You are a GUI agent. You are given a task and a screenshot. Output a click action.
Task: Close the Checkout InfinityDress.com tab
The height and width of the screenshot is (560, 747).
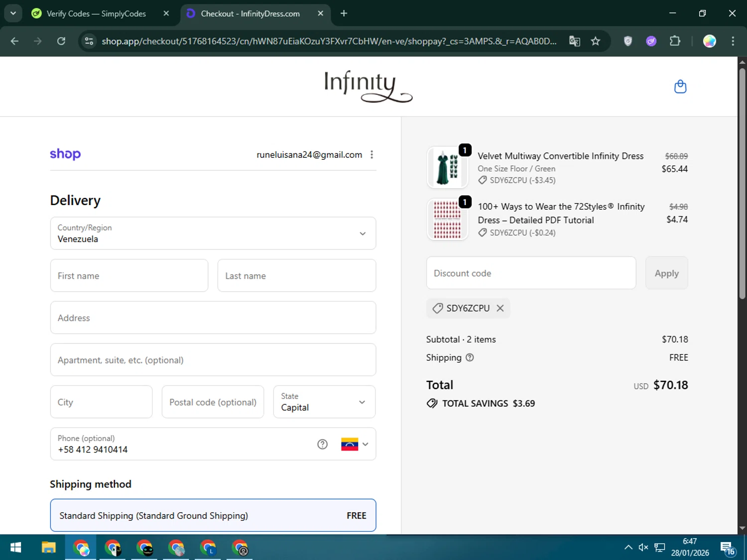tap(321, 13)
